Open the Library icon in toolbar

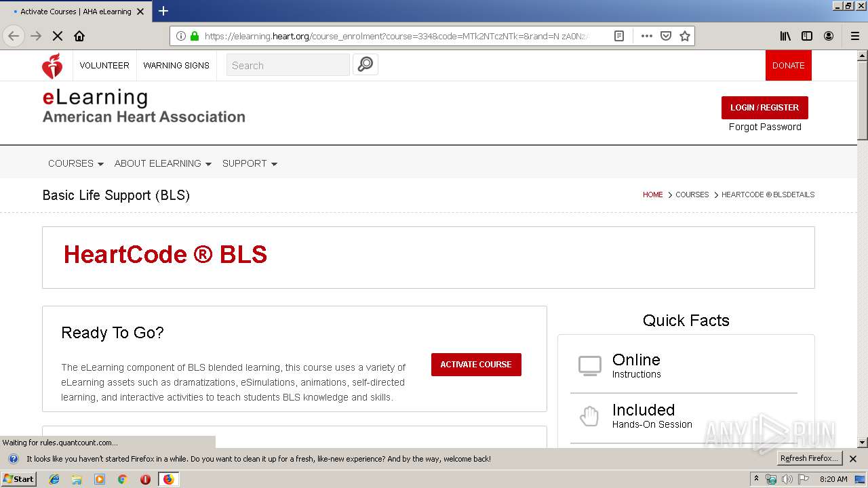(x=785, y=36)
